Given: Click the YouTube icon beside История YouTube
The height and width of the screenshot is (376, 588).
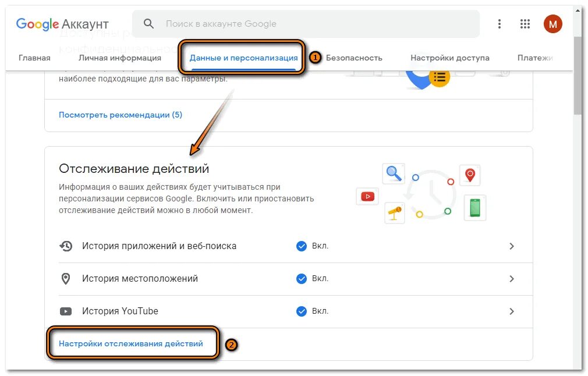Looking at the screenshot, I should 66,311.
